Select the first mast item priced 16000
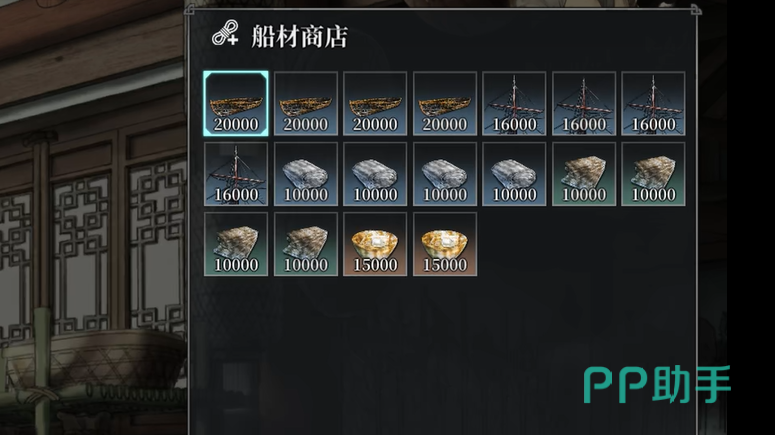This screenshot has height=435, width=775. pos(514,103)
